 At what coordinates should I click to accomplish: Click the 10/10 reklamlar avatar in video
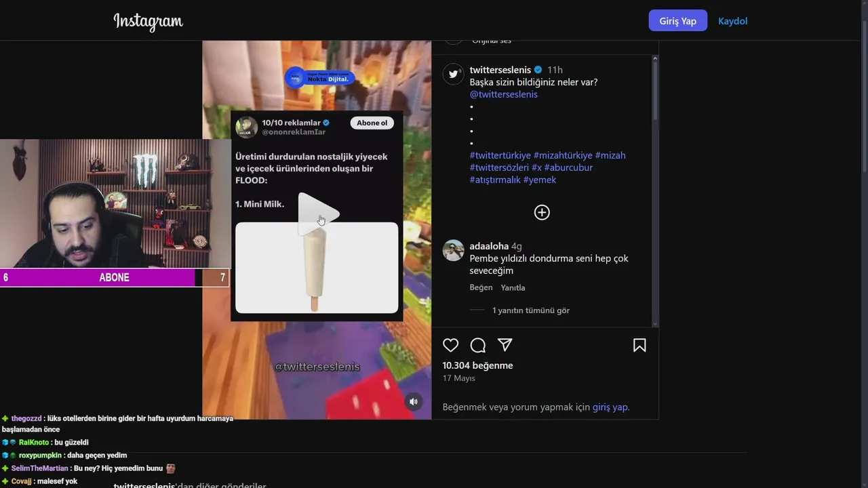(x=246, y=127)
